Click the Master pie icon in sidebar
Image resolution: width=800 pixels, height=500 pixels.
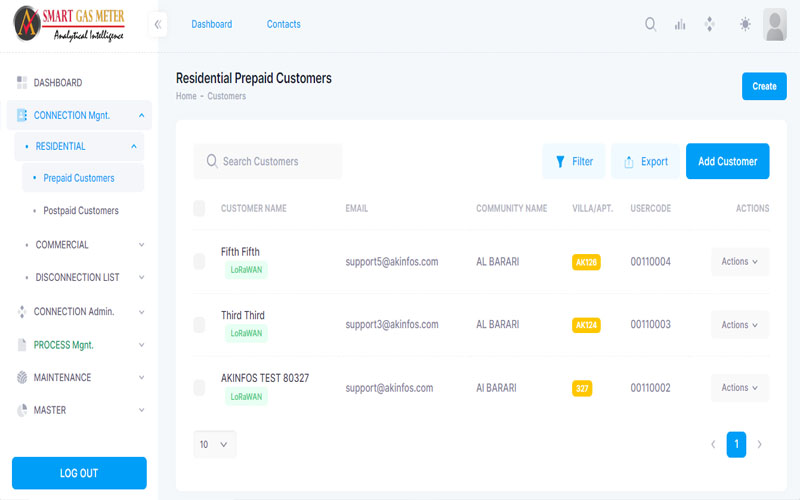tap(22, 410)
